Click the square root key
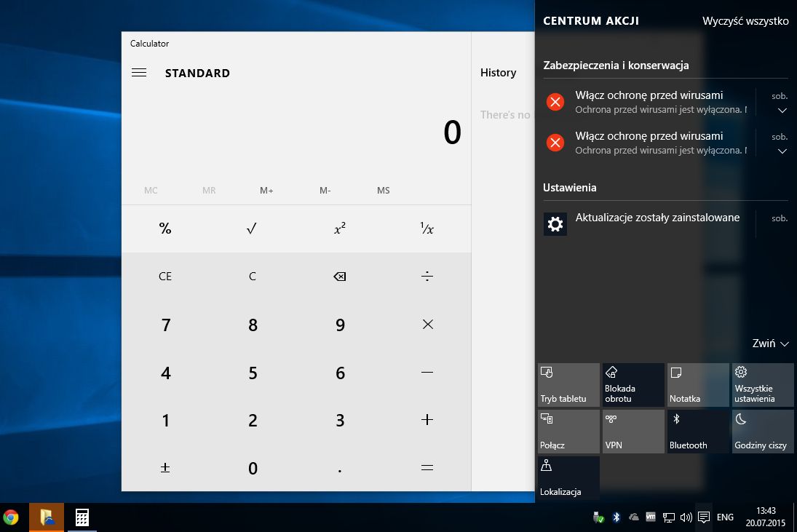This screenshot has width=797, height=532. pos(252,229)
